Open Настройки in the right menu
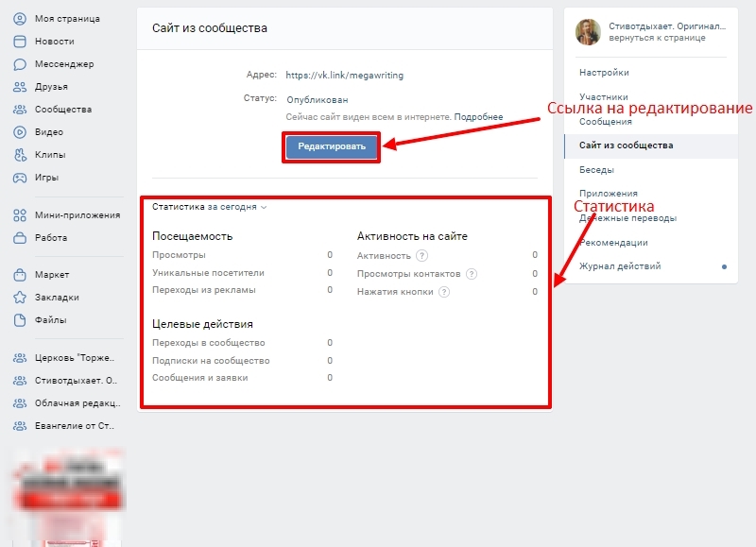756x547 pixels. (x=604, y=73)
